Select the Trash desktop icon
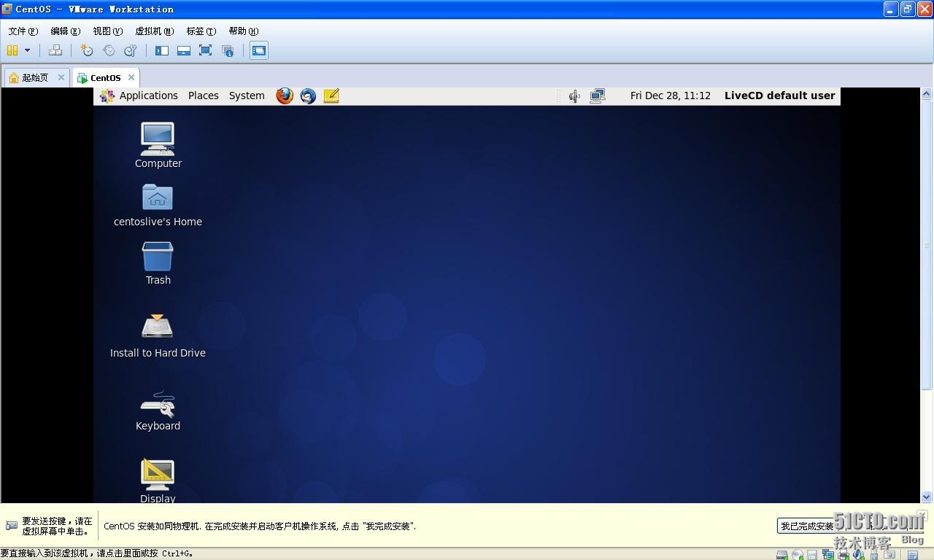This screenshot has width=934, height=560. (x=158, y=263)
